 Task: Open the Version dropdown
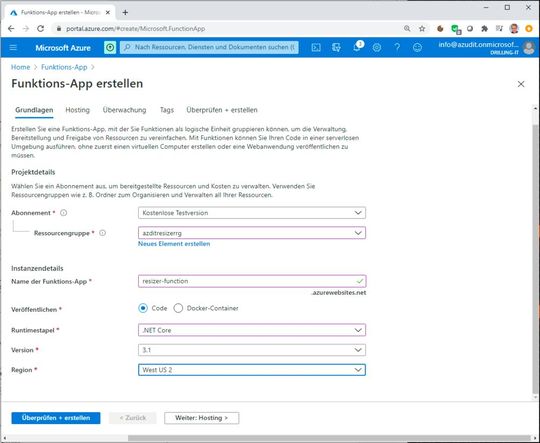point(252,350)
